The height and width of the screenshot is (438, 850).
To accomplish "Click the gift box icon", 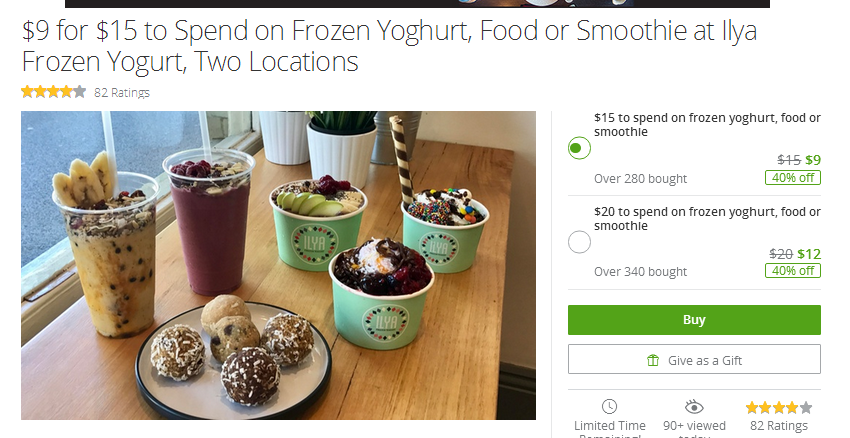I will click(653, 360).
